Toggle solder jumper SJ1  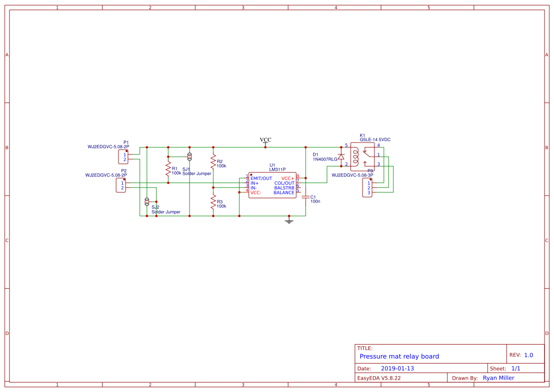coord(190,156)
